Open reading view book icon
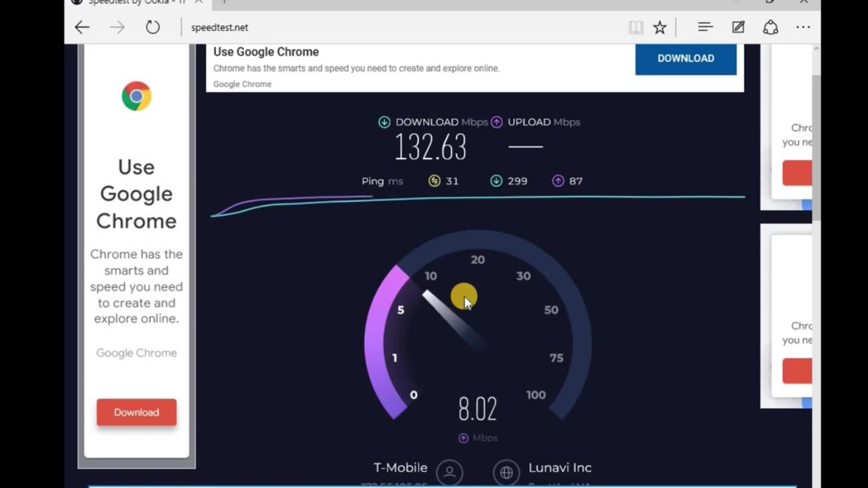This screenshot has height=488, width=868. (x=635, y=27)
